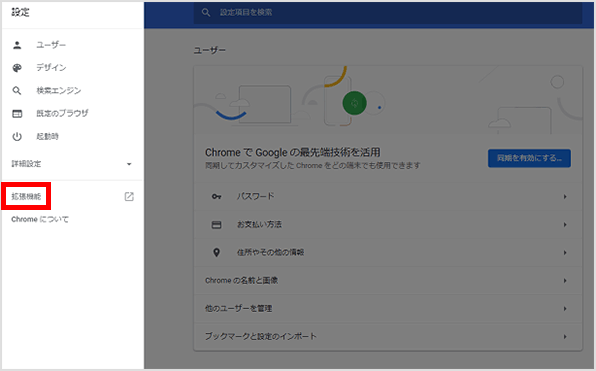
Task: Click the ユーザー heading in main panel
Action: pos(209,50)
